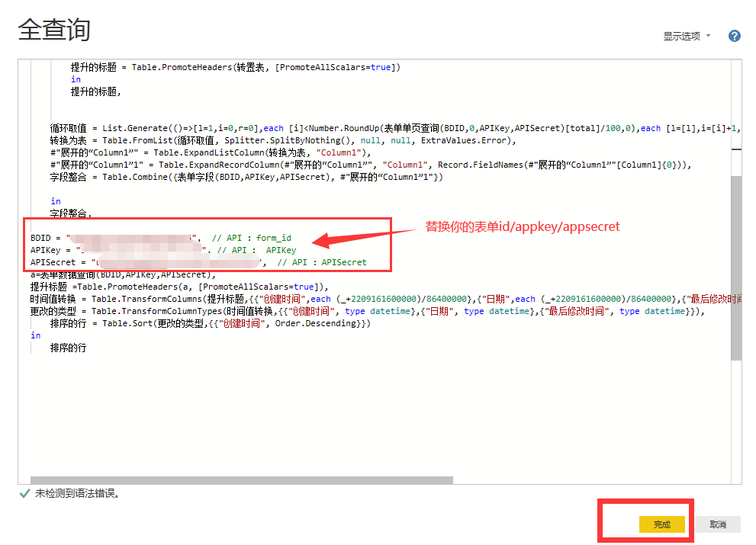Viewport: 756px width, 545px height.
Task: Click the 完成 button
Action: click(x=661, y=524)
